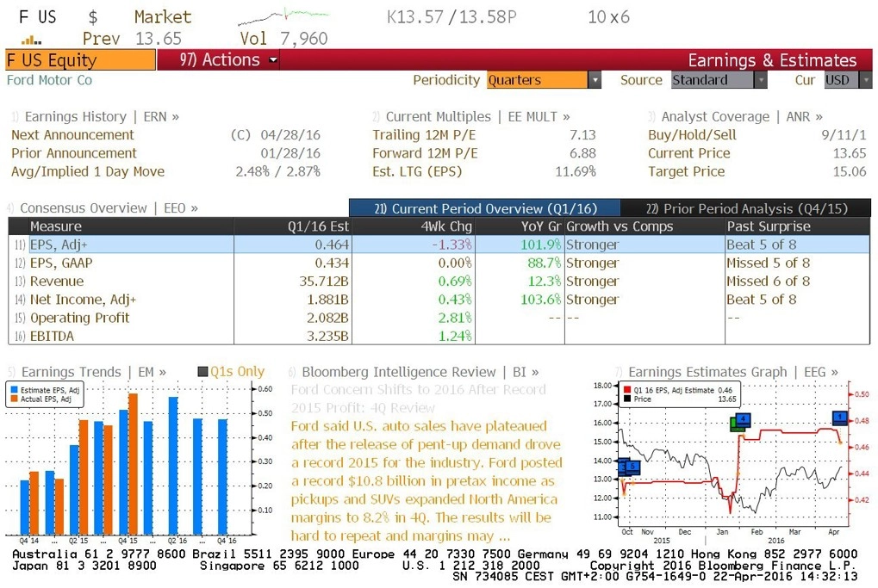This screenshot has height=588, width=878.
Task: Switch to Prior Period Analysis (Q4/15) tab
Action: pyautogui.click(x=746, y=208)
